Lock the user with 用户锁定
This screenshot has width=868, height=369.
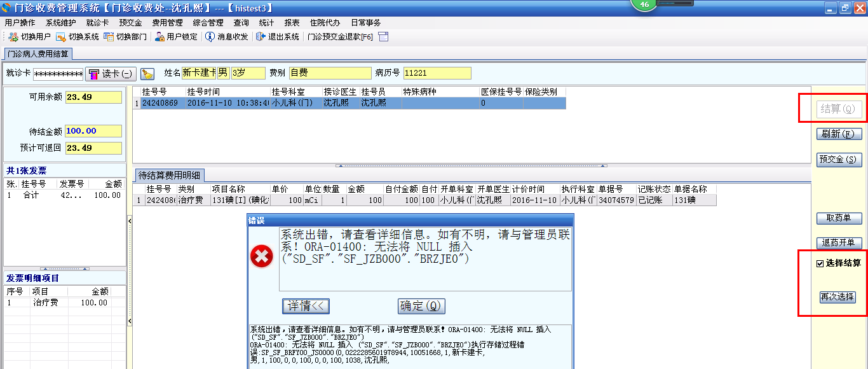[175, 37]
